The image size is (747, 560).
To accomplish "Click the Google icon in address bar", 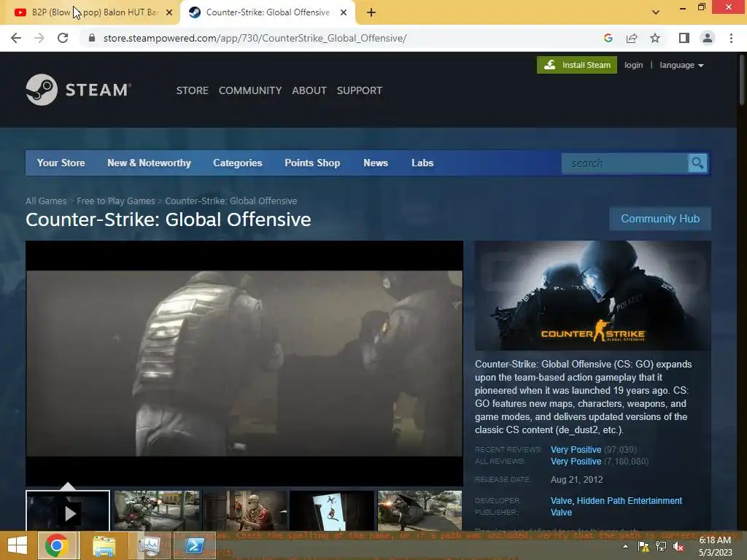I will click(x=608, y=38).
